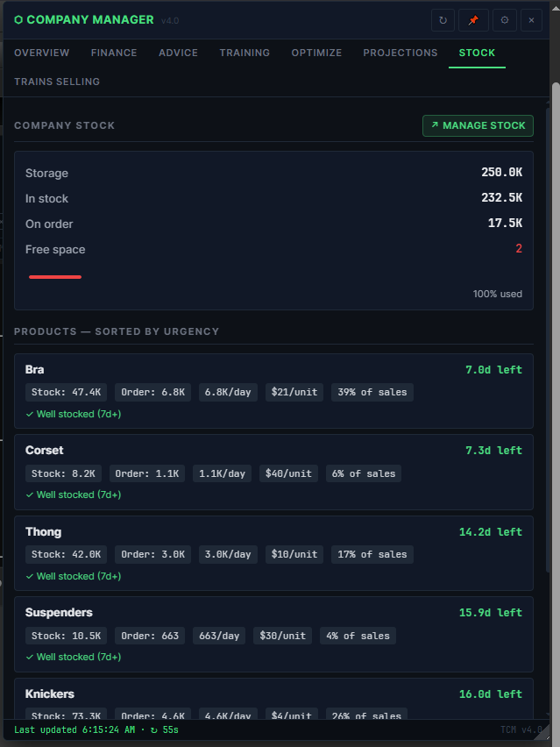The height and width of the screenshot is (747, 560).
Task: Open the Finance tab
Action: [114, 53]
